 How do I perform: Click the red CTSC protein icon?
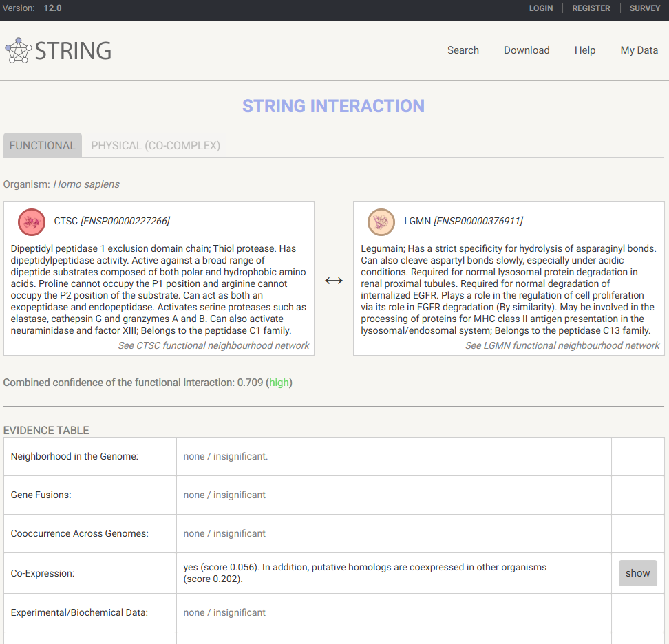pos(32,222)
